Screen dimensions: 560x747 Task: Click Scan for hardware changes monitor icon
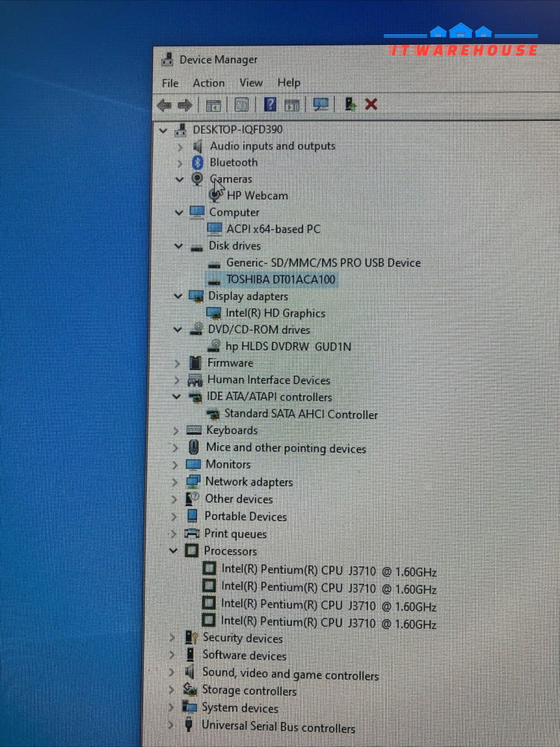(321, 105)
